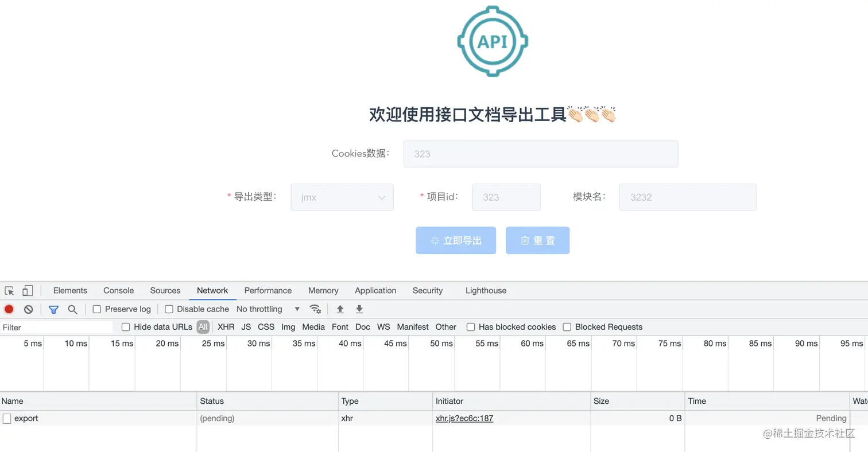This screenshot has width=868, height=452.
Task: Open the Memory tab
Action: [323, 291]
